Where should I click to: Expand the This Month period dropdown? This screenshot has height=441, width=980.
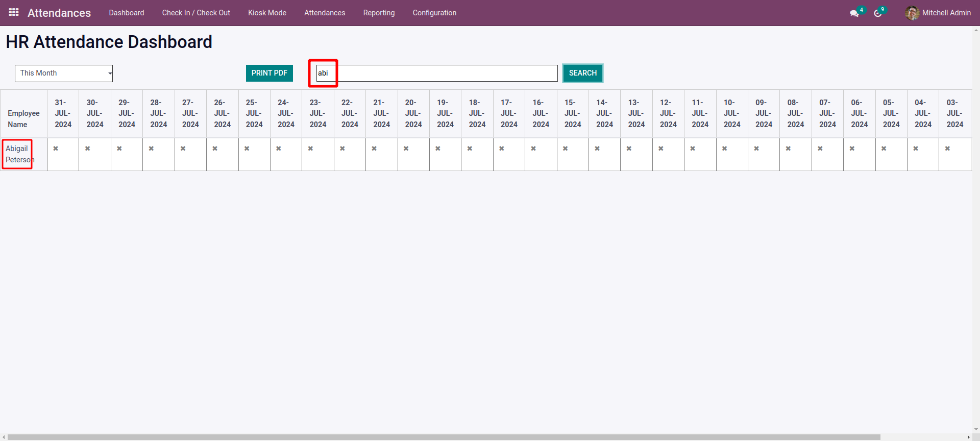(x=64, y=73)
